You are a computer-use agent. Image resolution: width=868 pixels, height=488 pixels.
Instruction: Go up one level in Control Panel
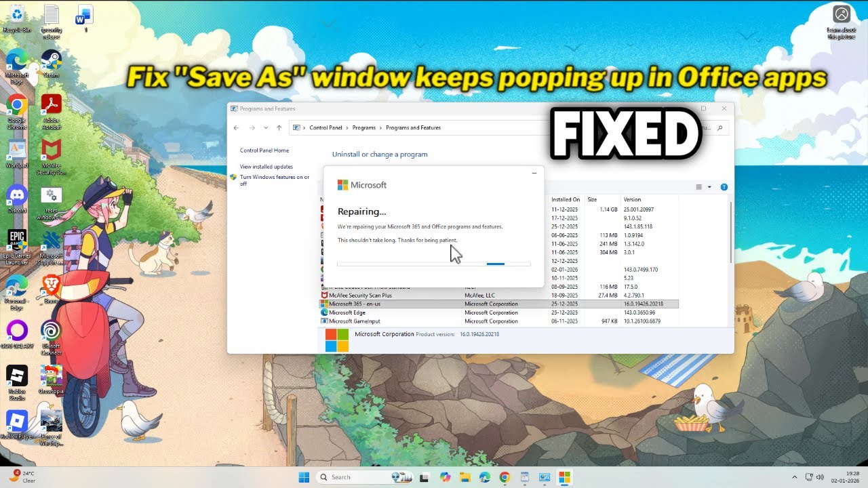pyautogui.click(x=279, y=127)
